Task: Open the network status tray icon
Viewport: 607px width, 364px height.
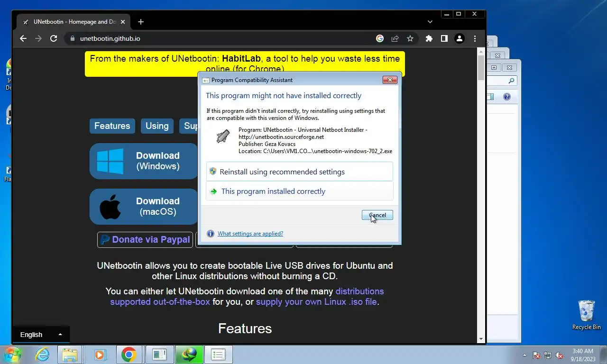Action: [548, 355]
